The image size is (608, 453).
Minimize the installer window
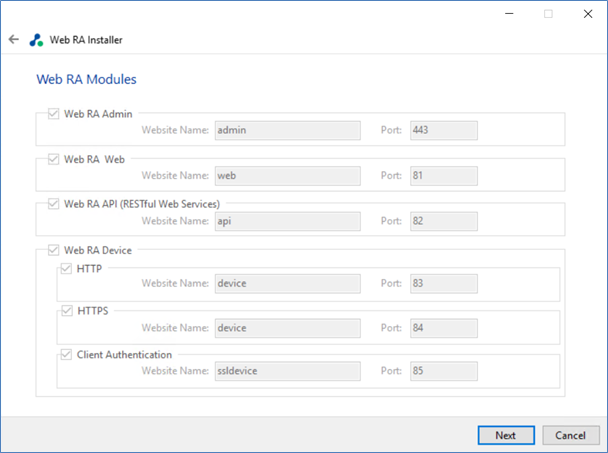click(x=509, y=14)
